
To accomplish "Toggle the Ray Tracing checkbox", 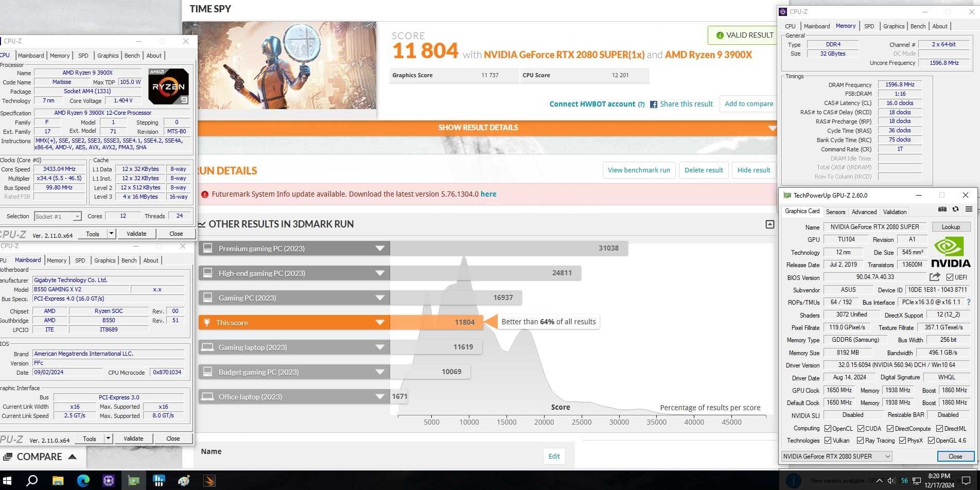I will point(860,441).
